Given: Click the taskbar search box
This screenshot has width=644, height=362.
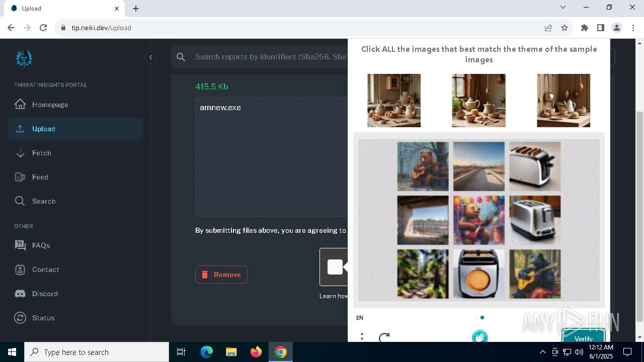Looking at the screenshot, I should point(97,352).
